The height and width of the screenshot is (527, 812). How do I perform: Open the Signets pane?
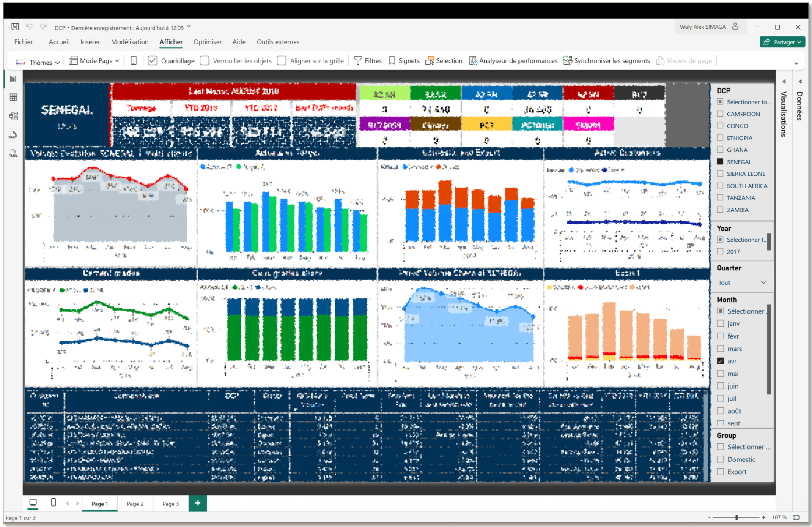(x=404, y=61)
